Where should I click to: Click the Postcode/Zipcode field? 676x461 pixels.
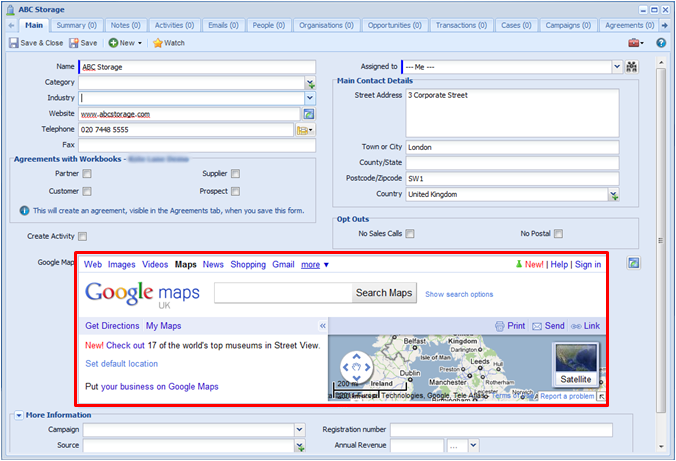click(x=512, y=179)
